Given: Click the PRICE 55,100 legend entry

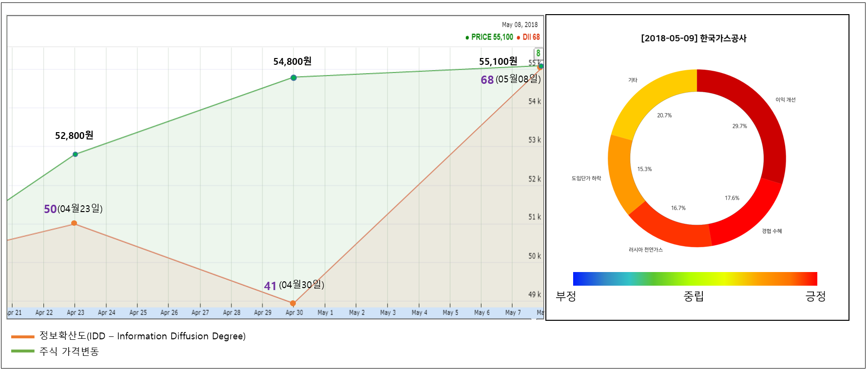Looking at the screenshot, I should pos(489,37).
